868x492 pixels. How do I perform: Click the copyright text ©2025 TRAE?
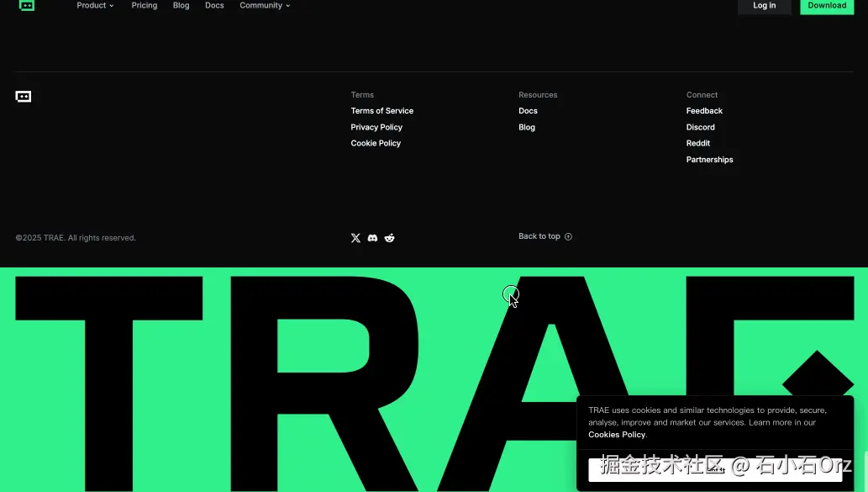76,238
